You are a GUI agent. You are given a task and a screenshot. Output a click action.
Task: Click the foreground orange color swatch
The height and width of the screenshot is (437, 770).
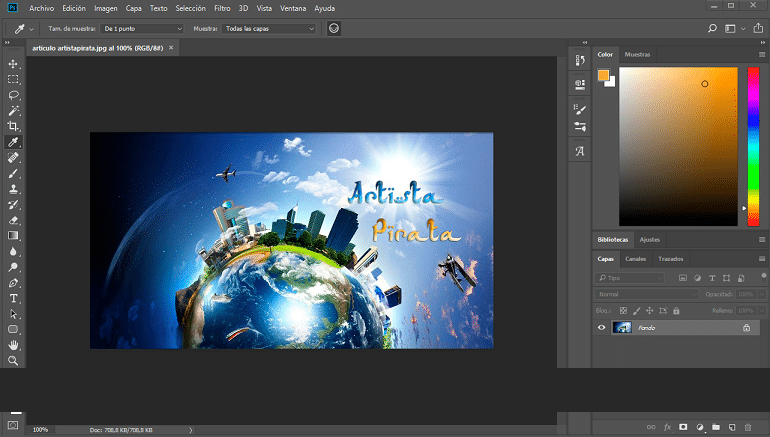click(x=602, y=75)
